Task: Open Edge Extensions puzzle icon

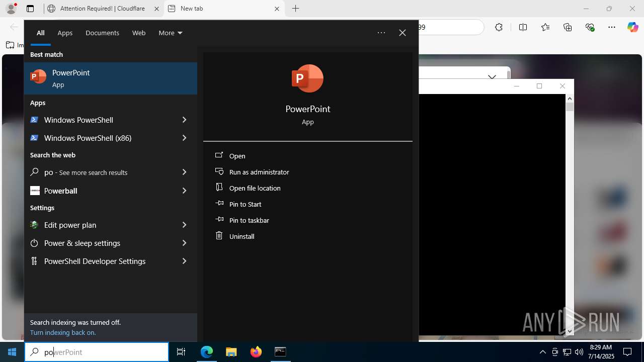Action: pos(499,27)
